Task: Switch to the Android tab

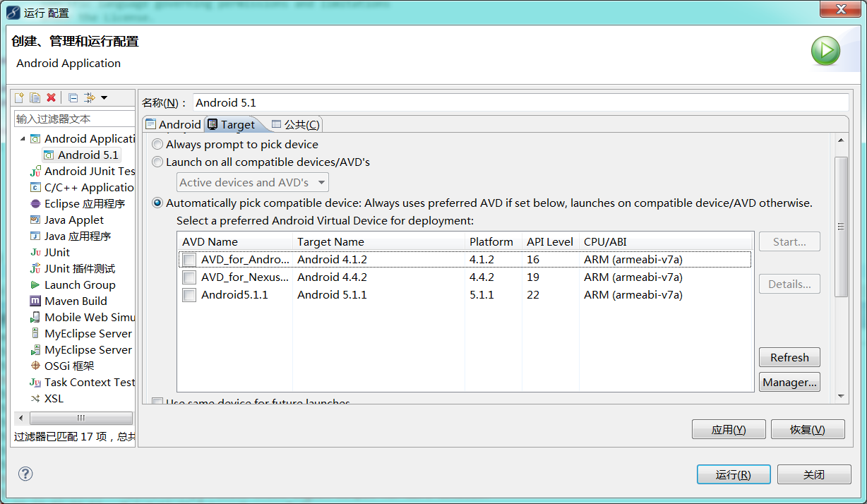Action: pyautogui.click(x=173, y=124)
